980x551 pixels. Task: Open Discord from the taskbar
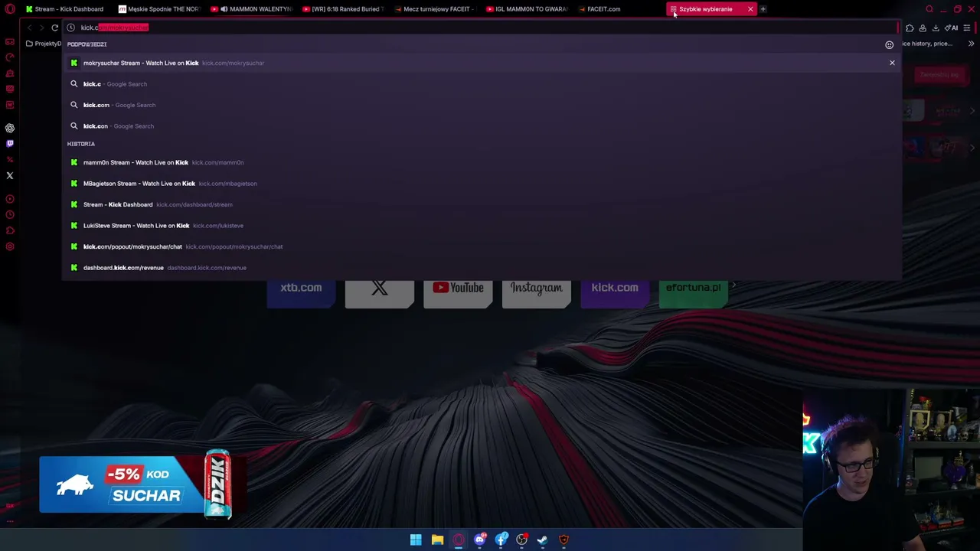point(480,540)
